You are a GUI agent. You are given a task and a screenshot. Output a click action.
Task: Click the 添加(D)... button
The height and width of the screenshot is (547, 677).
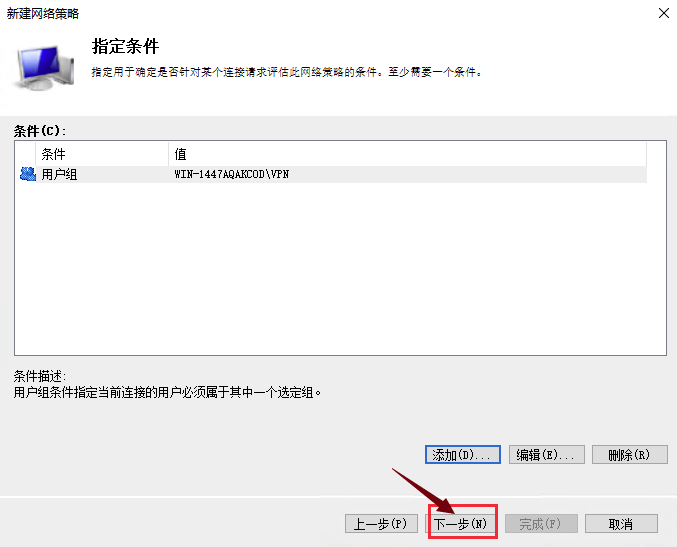click(x=463, y=455)
